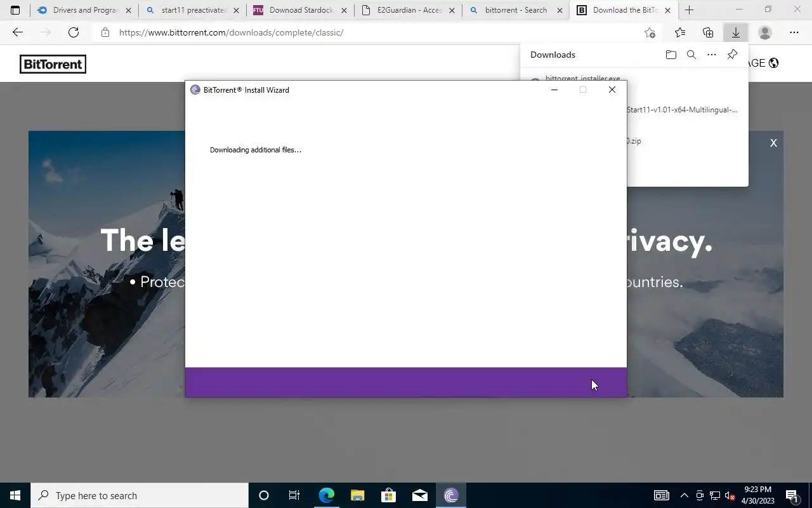Open the bittorrent_installer.exe download
The image size is (812, 508).
[x=583, y=79]
